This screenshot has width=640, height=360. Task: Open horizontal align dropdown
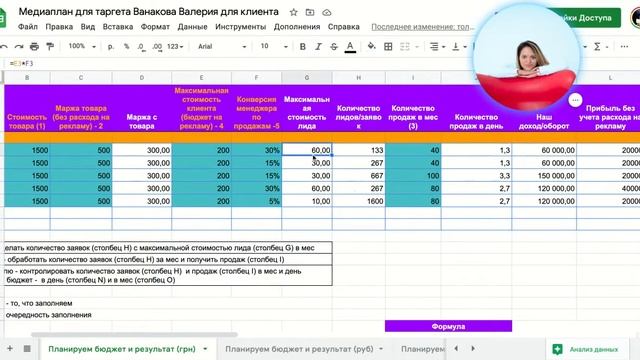click(437, 47)
